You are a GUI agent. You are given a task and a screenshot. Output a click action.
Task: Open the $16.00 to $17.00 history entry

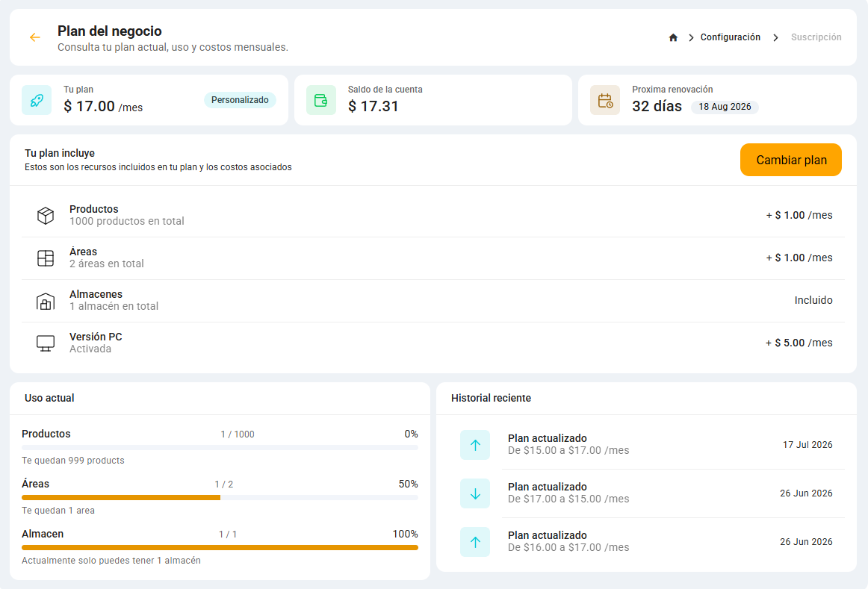(645, 542)
